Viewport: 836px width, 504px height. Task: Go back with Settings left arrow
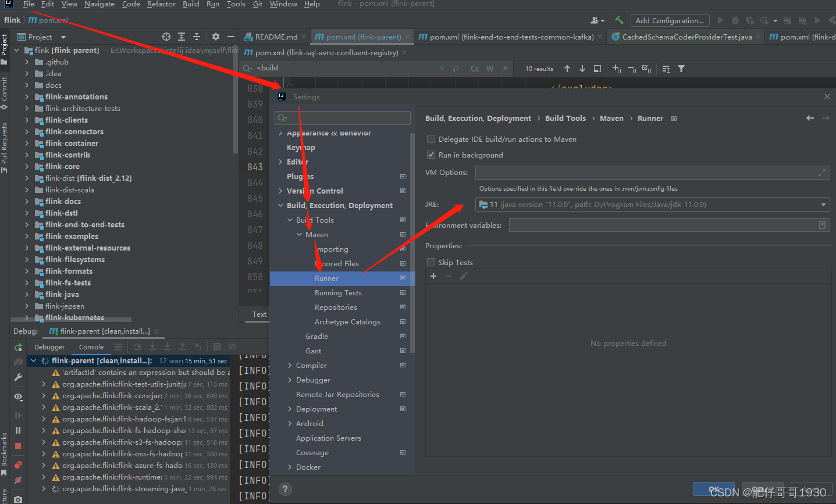pyautogui.click(x=810, y=118)
